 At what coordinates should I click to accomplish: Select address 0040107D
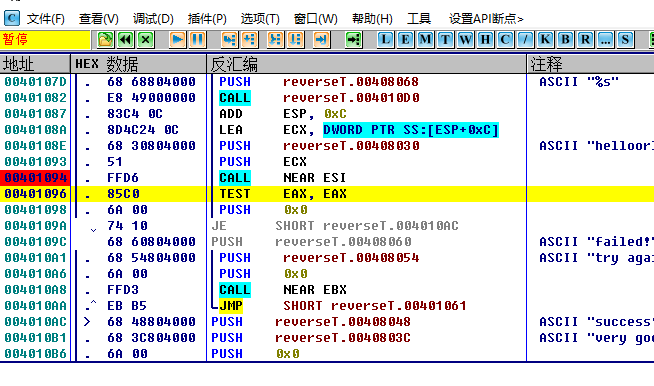tap(35, 82)
